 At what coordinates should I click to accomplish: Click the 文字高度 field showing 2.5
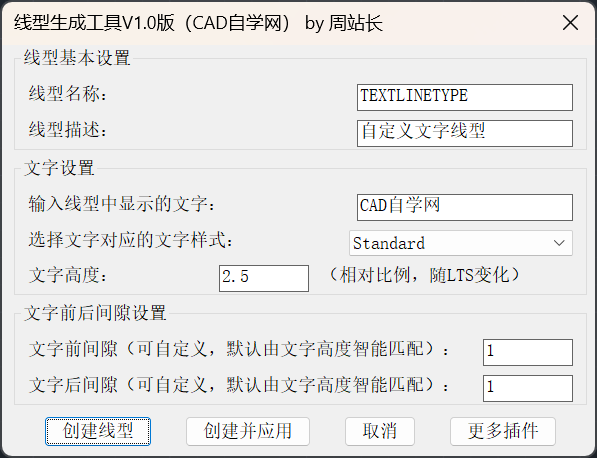coord(264,278)
